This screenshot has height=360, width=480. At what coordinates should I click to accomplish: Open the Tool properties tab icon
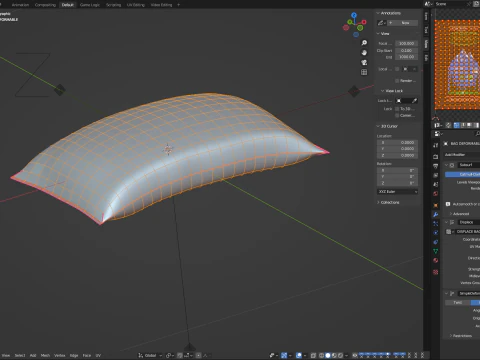436,145
